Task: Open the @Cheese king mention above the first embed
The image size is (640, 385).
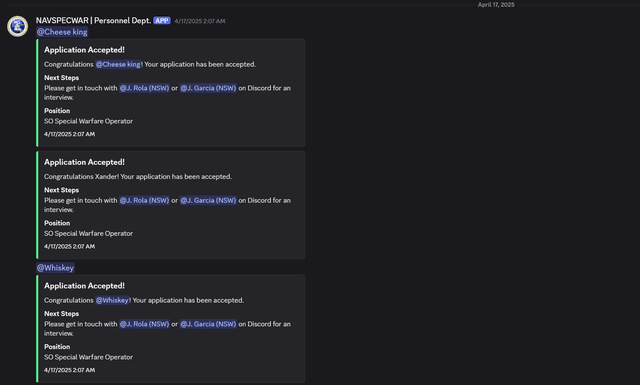Action: [62, 32]
